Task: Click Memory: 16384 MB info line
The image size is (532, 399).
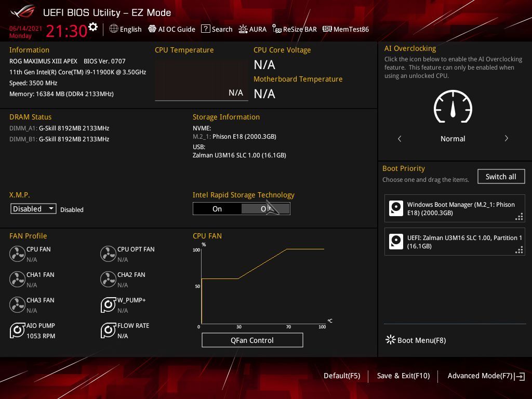Action: pos(61,94)
